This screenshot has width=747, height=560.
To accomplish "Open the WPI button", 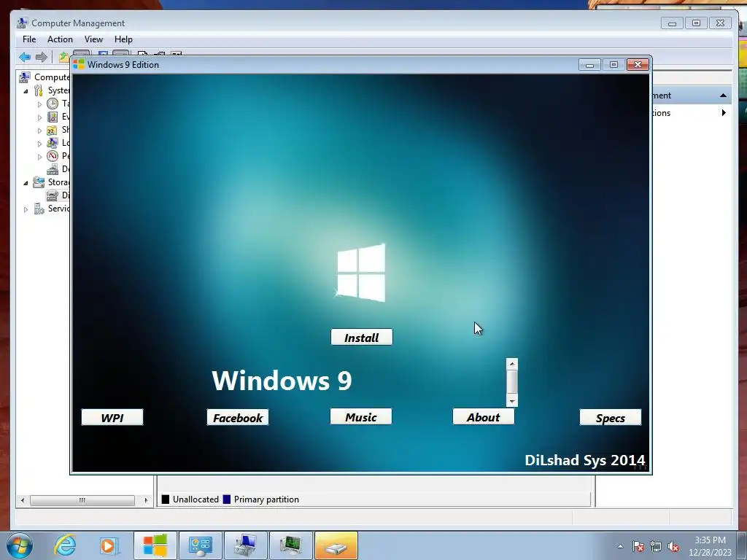I will (112, 417).
